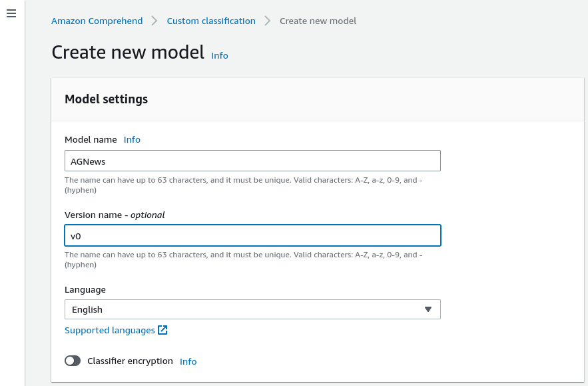Open the Custom classification breadcrumb entry
This screenshot has width=588, height=386.
pyautogui.click(x=211, y=21)
